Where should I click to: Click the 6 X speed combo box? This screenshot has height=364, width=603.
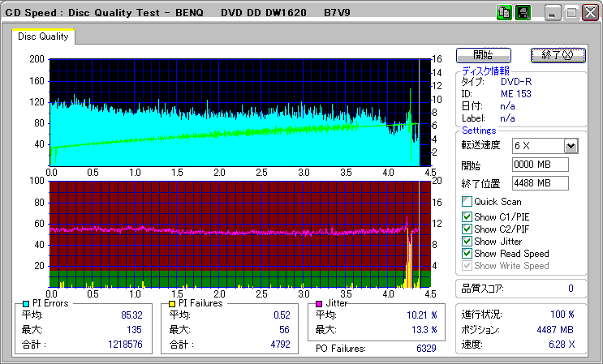tap(537, 145)
